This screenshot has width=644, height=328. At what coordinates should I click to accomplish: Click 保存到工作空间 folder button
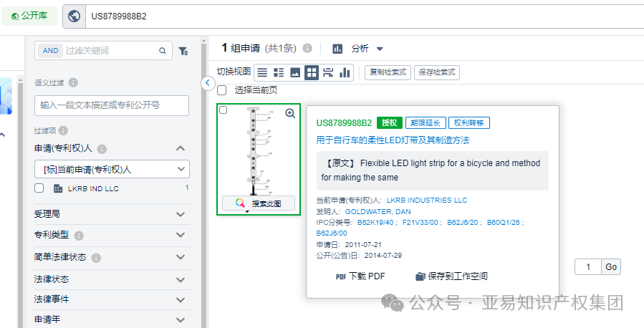[451, 276]
